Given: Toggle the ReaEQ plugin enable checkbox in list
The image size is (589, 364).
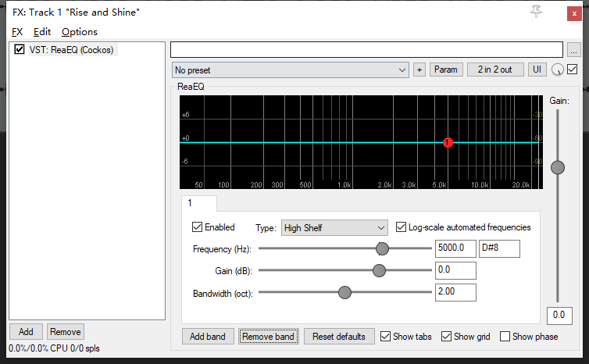Looking at the screenshot, I should click(20, 49).
